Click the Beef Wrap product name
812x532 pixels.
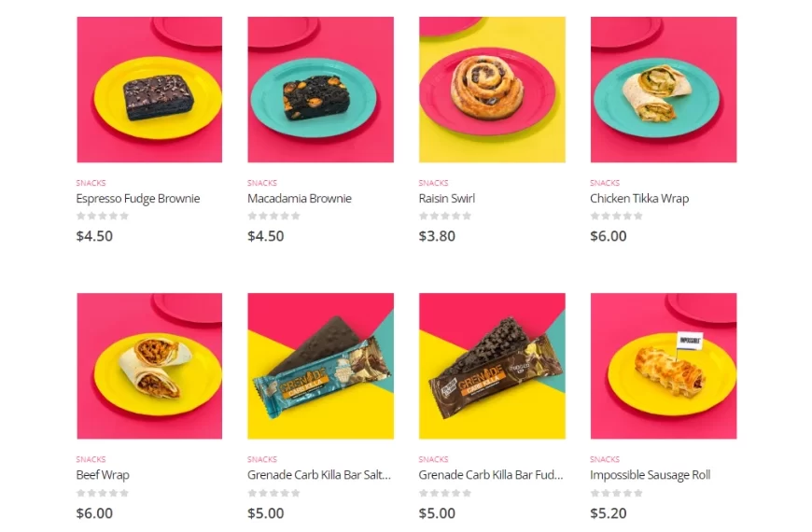point(103,475)
